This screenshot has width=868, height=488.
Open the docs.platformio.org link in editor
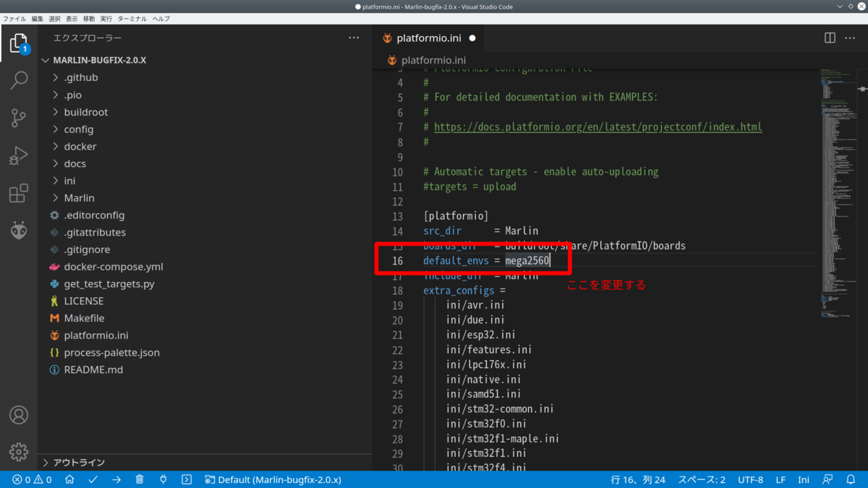tap(597, 127)
